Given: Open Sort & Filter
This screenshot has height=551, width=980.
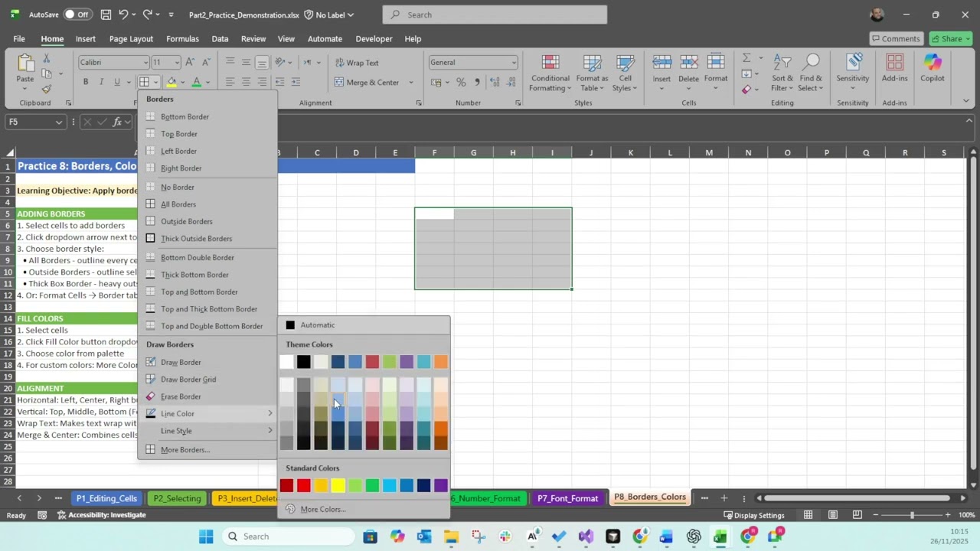Looking at the screenshot, I should point(782,73).
